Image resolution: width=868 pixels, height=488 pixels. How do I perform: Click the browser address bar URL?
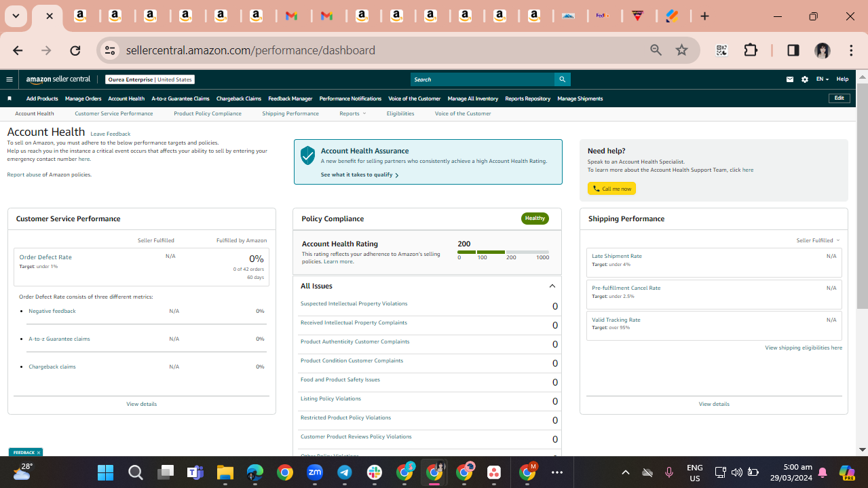coord(250,50)
